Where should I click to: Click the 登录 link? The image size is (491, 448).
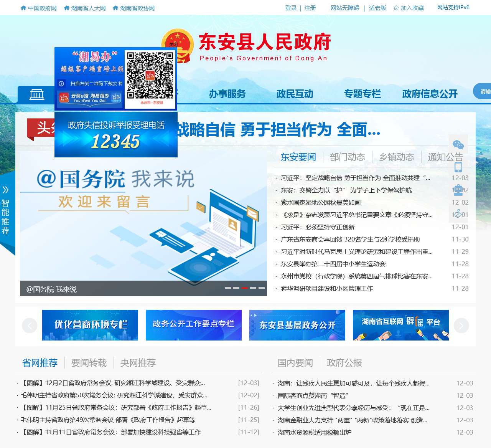pyautogui.click(x=291, y=8)
